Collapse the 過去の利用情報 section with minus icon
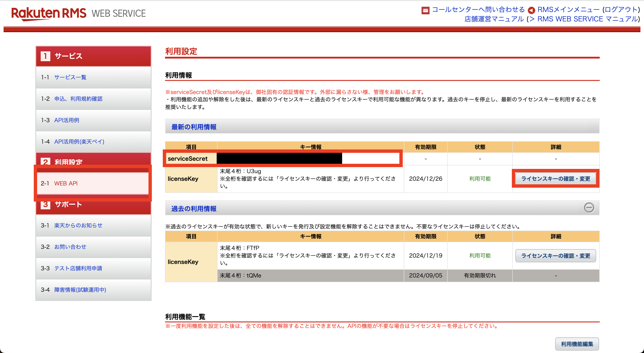 click(589, 208)
